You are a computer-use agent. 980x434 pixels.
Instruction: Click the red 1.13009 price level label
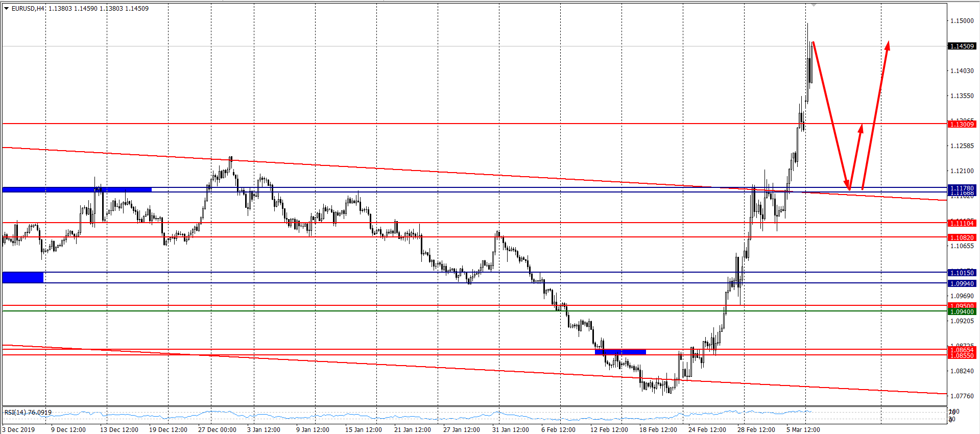tap(962, 125)
